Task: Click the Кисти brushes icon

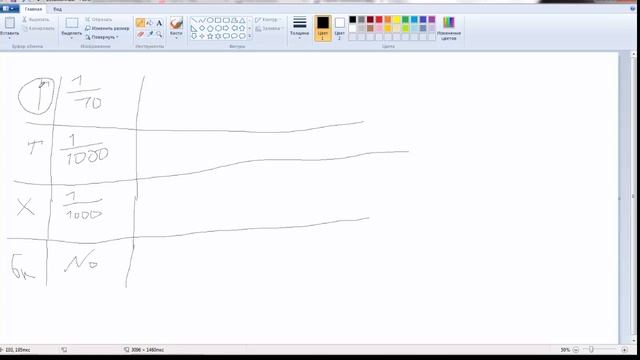Action: [176, 23]
